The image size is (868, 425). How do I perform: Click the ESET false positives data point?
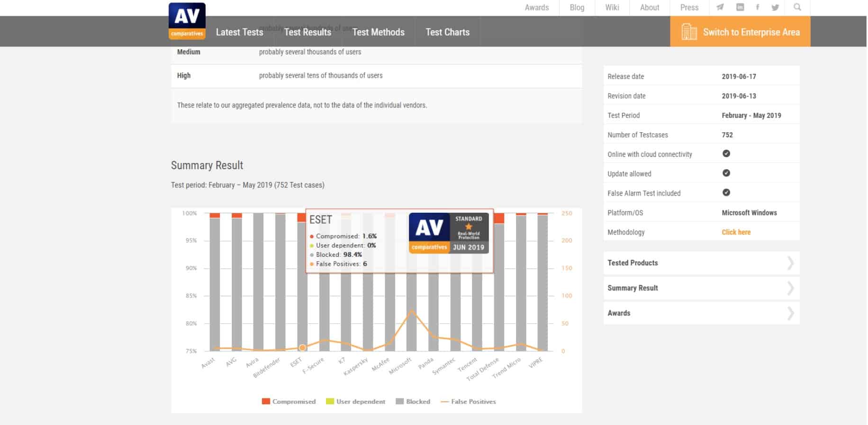[302, 348]
